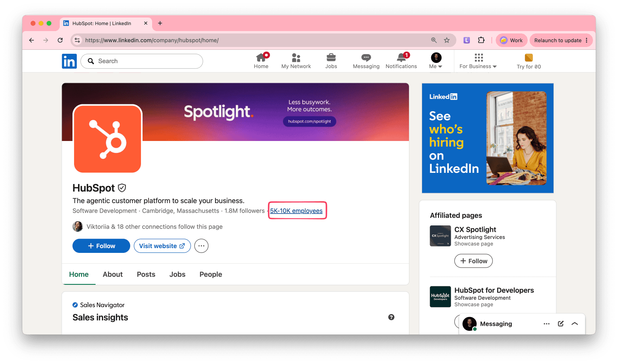
Task: Click into the LinkedIn Search field
Action: (142, 61)
